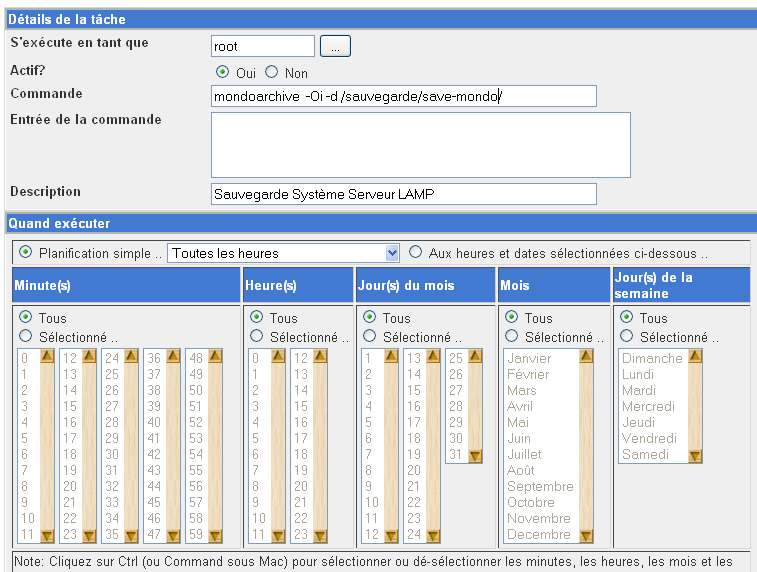Select 'Sélectionné' under Minute(s)
757x572 pixels.
(25, 337)
